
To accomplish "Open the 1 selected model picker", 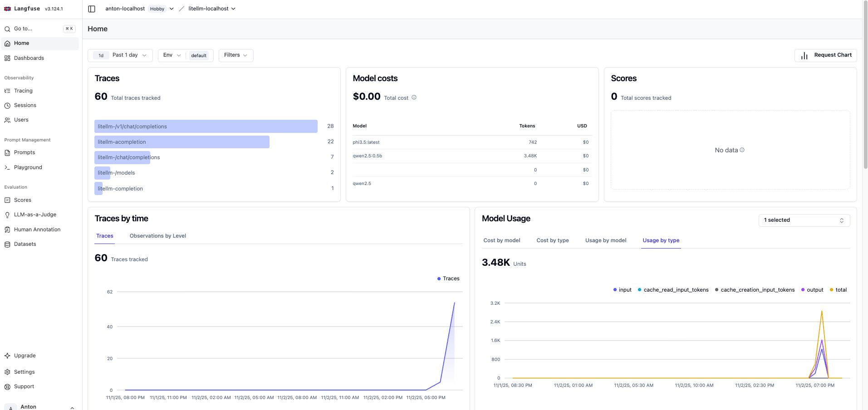I will (x=804, y=220).
